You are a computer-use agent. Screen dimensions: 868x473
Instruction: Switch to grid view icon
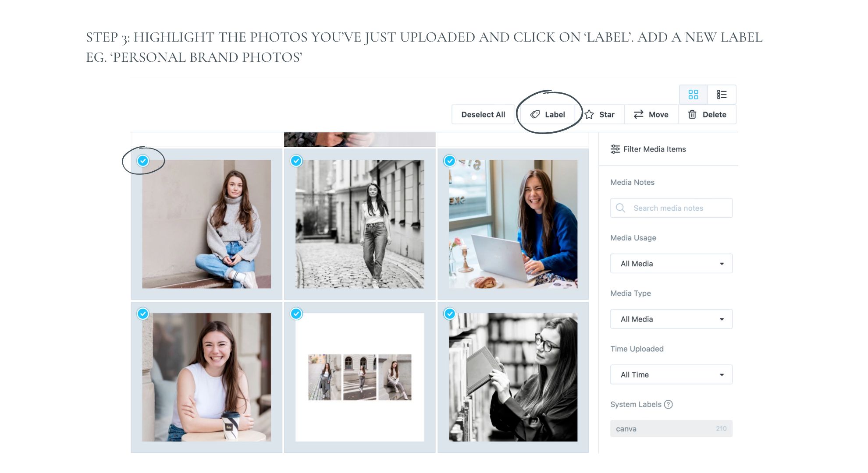click(693, 95)
